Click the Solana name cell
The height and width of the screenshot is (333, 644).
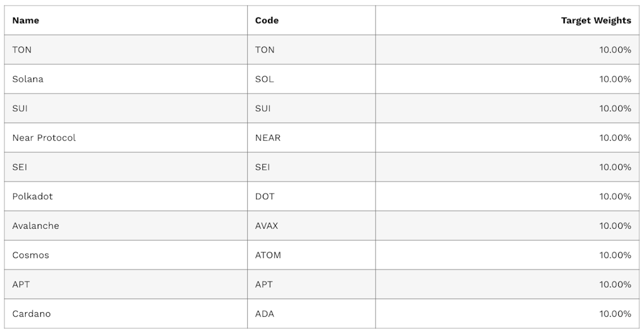(28, 79)
